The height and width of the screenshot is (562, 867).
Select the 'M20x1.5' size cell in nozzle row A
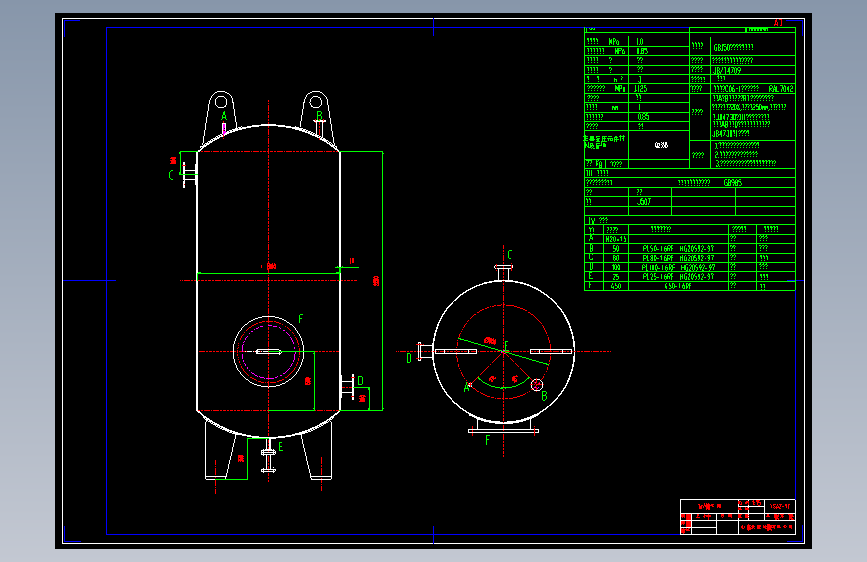coord(615,240)
